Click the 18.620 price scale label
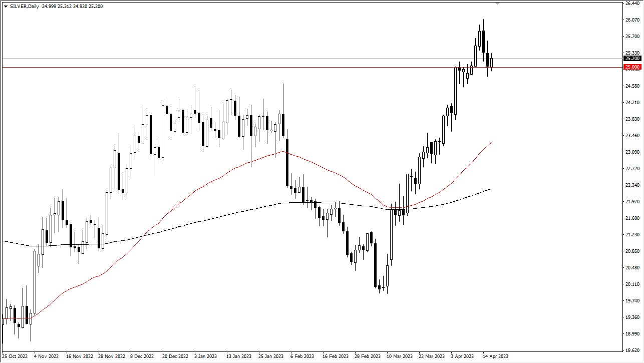644x363 pixels. 632,350
